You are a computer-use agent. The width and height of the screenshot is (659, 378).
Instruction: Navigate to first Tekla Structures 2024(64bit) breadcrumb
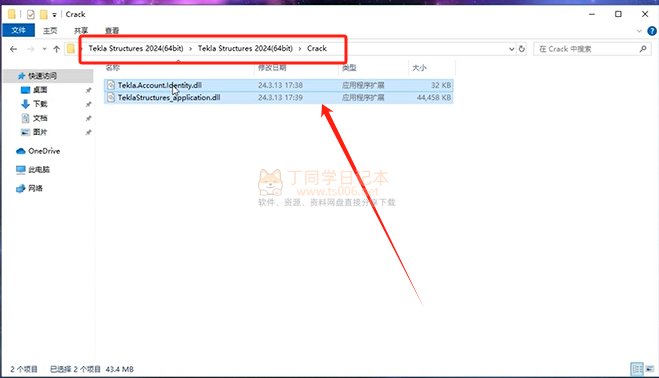136,48
